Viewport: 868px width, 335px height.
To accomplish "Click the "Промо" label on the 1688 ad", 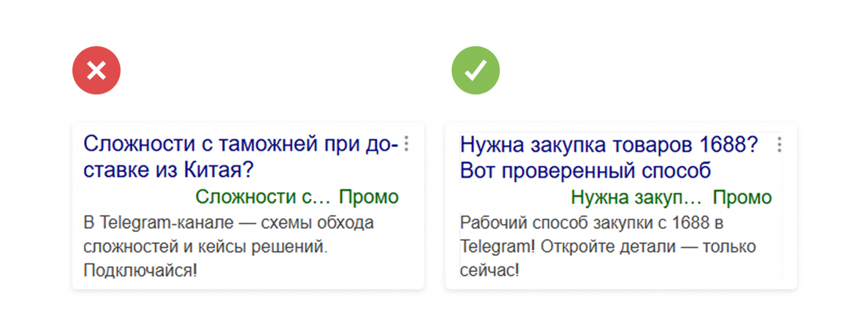I will 742,198.
